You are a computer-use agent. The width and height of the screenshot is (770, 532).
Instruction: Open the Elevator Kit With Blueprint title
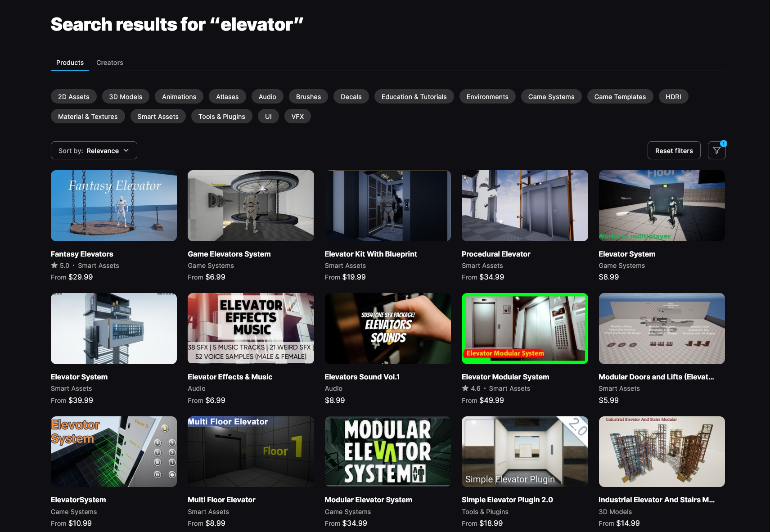(371, 254)
